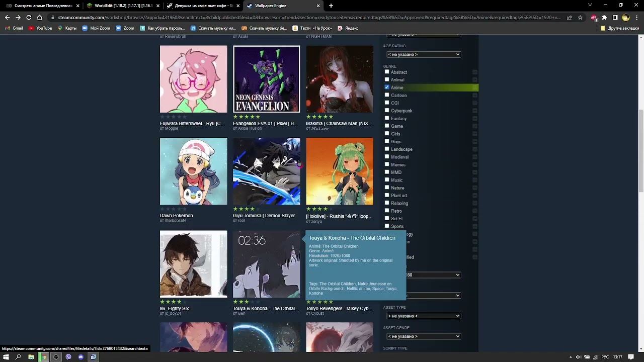
Task: Open Evangelion EVA 01 thumbnail
Action: pos(267,79)
